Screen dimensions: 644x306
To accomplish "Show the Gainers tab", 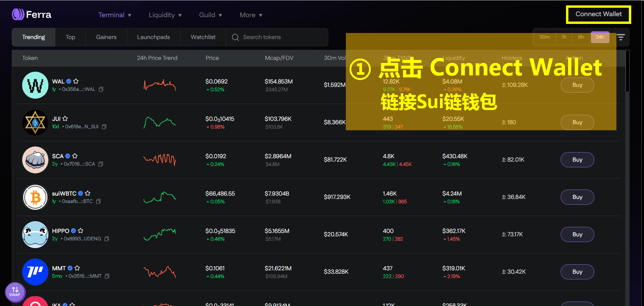I will point(106,37).
